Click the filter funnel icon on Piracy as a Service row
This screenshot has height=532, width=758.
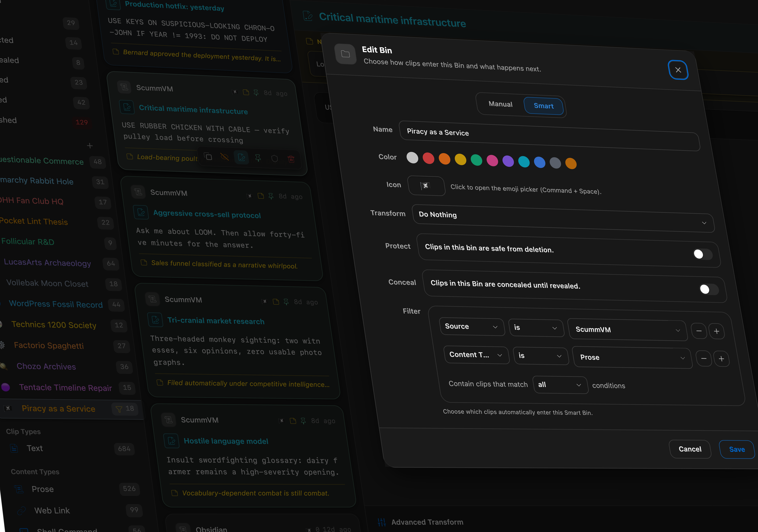point(119,409)
